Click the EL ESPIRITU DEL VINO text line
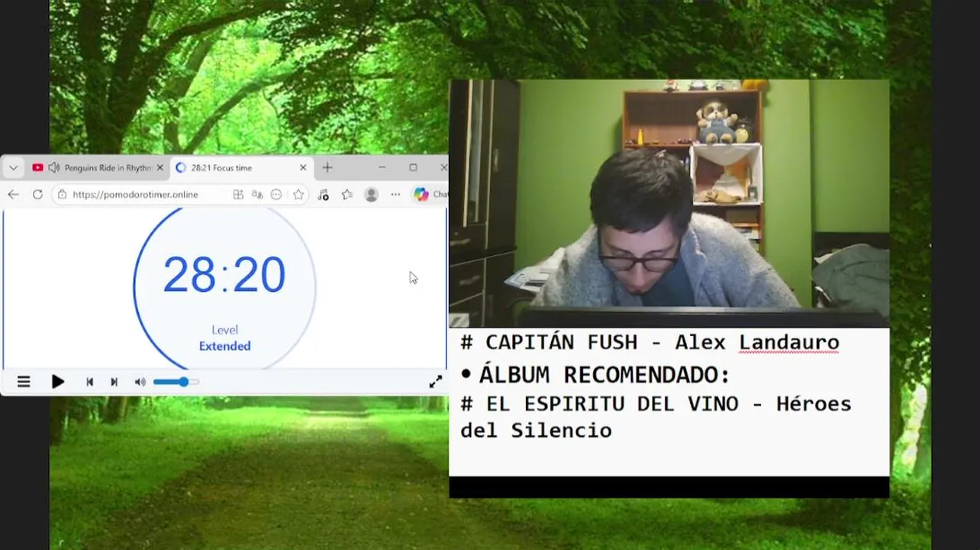This screenshot has height=550, width=980. coord(656,417)
